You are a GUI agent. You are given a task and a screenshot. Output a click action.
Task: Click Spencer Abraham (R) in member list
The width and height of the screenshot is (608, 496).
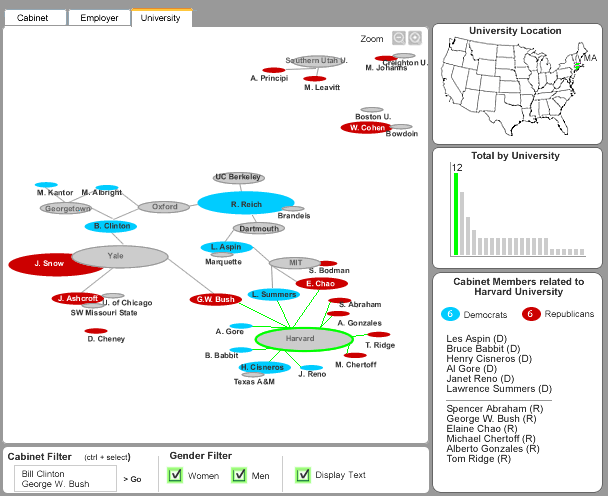pyautogui.click(x=495, y=409)
